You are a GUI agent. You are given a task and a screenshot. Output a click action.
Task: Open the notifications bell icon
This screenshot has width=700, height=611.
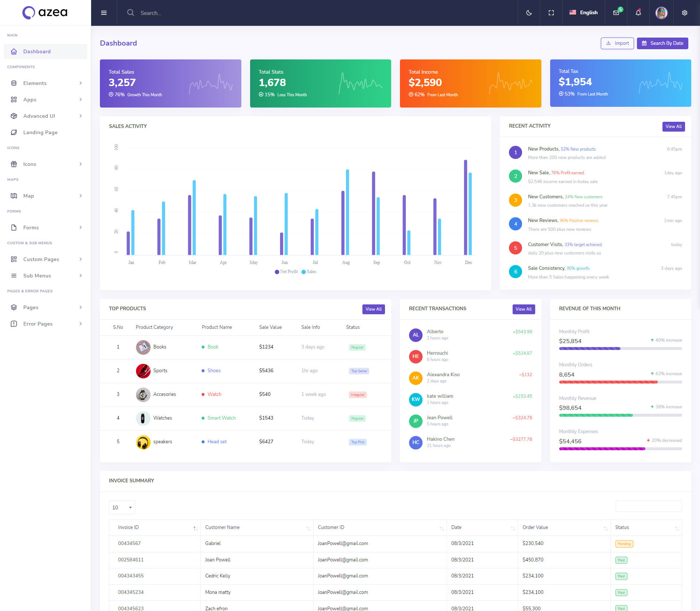click(638, 13)
